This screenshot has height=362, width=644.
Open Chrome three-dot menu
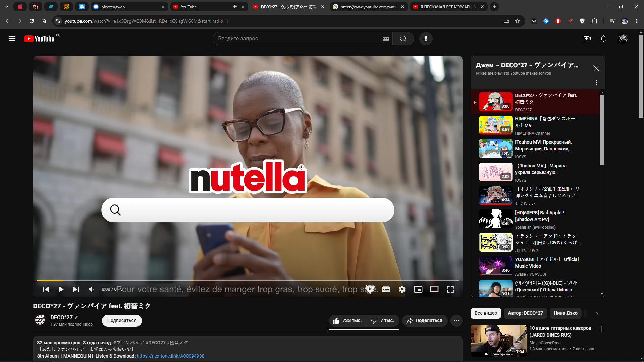(636, 21)
